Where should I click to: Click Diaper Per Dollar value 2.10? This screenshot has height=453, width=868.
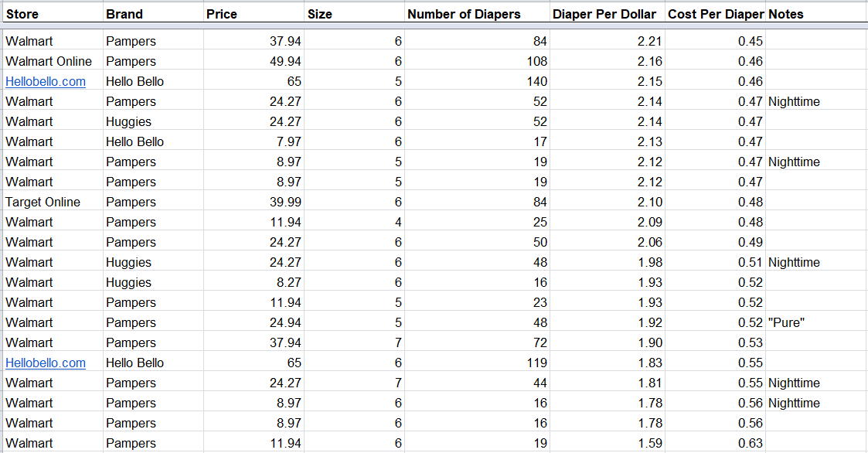[x=650, y=202]
